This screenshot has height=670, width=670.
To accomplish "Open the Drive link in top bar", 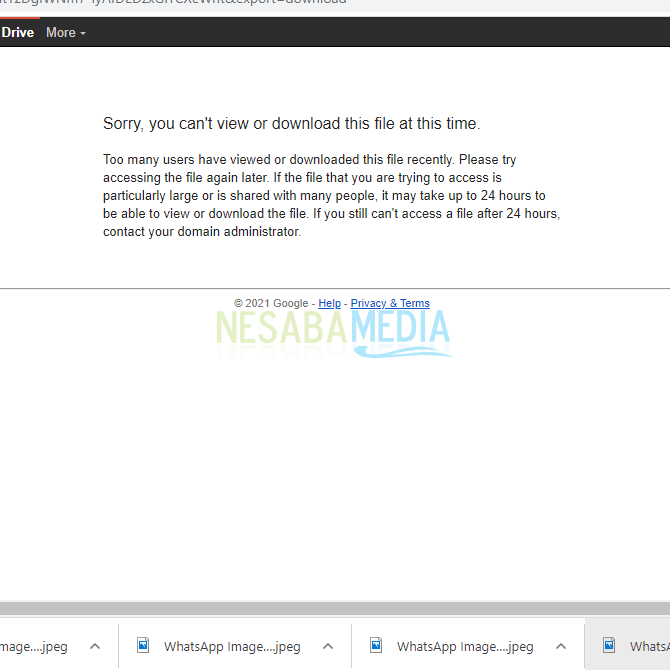I will (17, 32).
